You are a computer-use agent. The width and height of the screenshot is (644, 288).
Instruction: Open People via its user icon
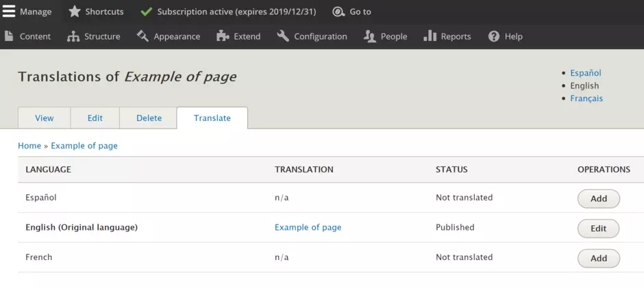click(x=370, y=36)
